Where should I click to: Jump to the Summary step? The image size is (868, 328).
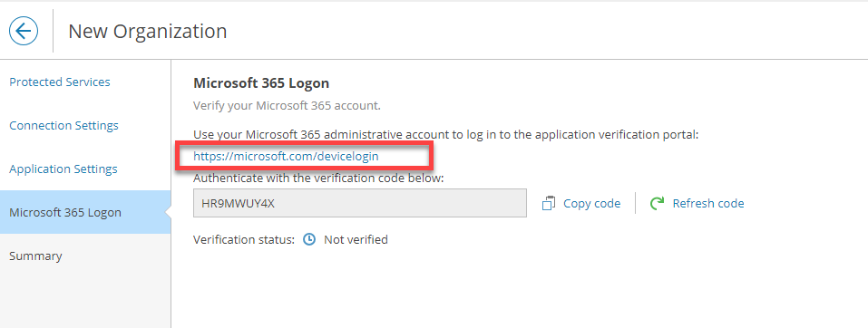click(35, 256)
